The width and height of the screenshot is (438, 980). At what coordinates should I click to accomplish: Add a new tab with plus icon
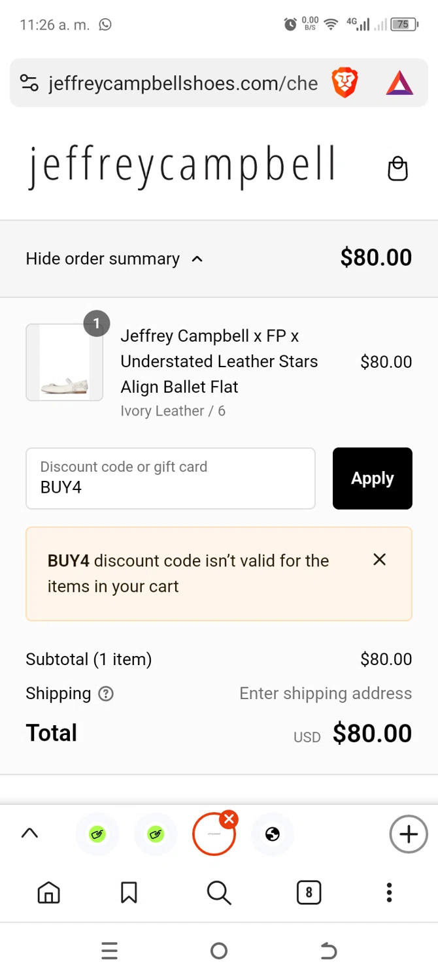[408, 834]
